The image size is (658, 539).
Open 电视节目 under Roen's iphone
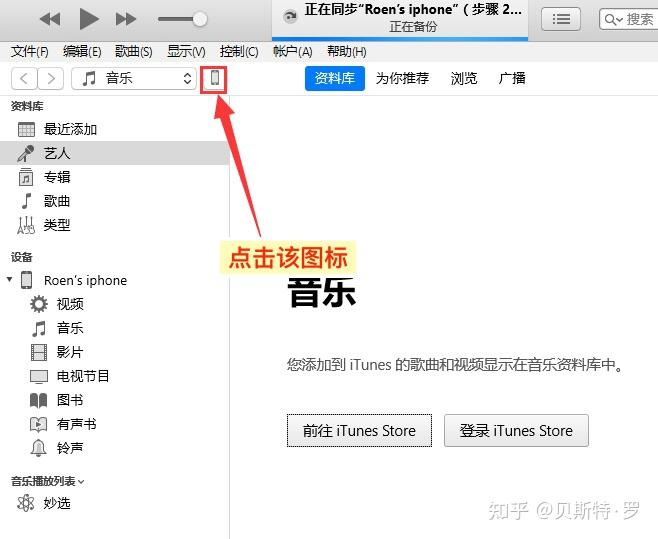[83, 376]
